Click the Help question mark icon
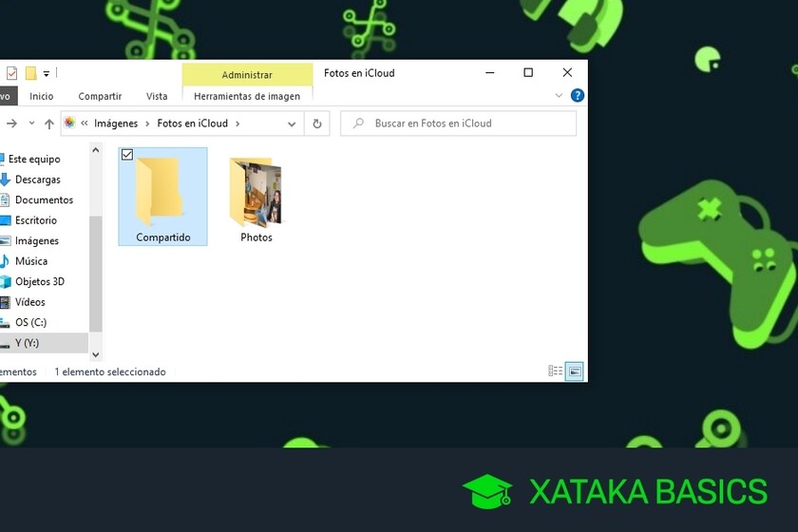Image resolution: width=798 pixels, height=532 pixels. click(x=578, y=95)
